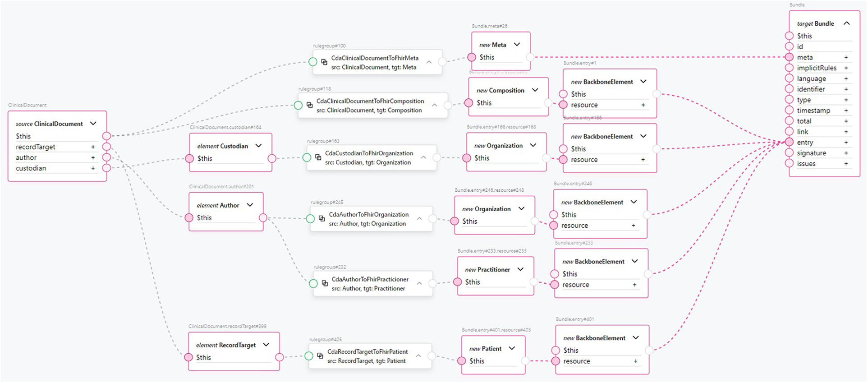Toggle the pink entry port on target Bundle

[789, 142]
